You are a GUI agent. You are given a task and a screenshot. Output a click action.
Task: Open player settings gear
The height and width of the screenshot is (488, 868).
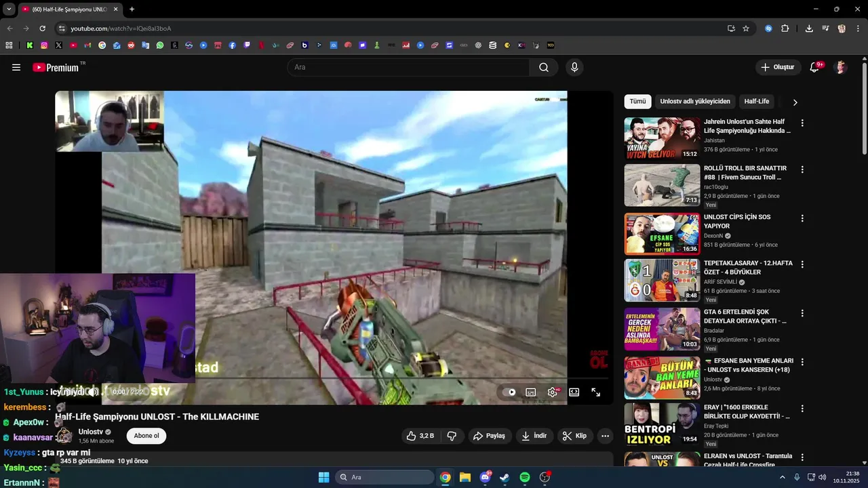tap(553, 392)
